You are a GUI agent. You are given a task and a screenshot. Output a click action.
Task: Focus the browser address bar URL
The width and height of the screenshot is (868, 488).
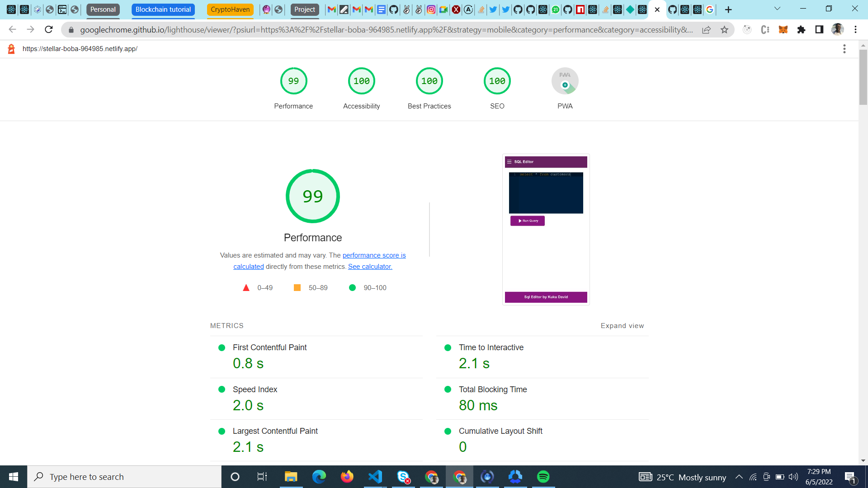387,30
